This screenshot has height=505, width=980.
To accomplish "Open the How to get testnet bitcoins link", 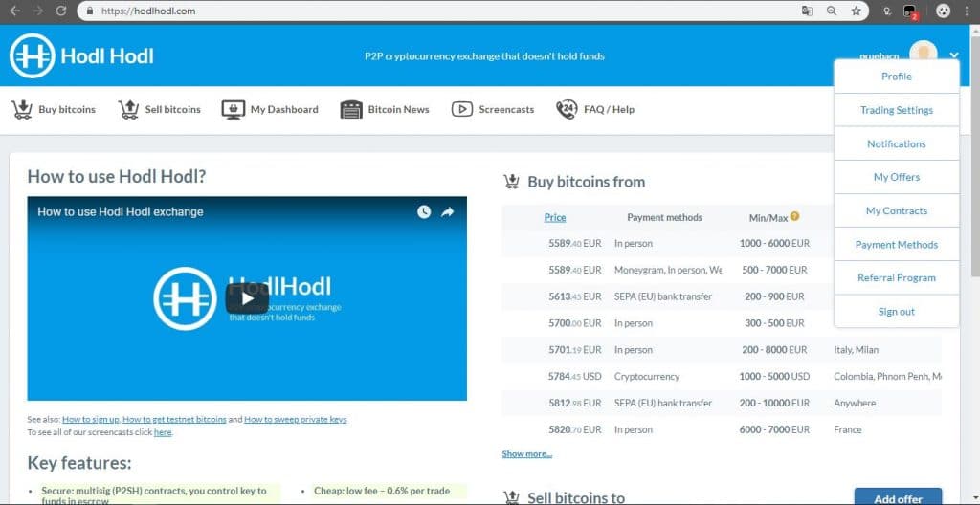I will [x=174, y=419].
